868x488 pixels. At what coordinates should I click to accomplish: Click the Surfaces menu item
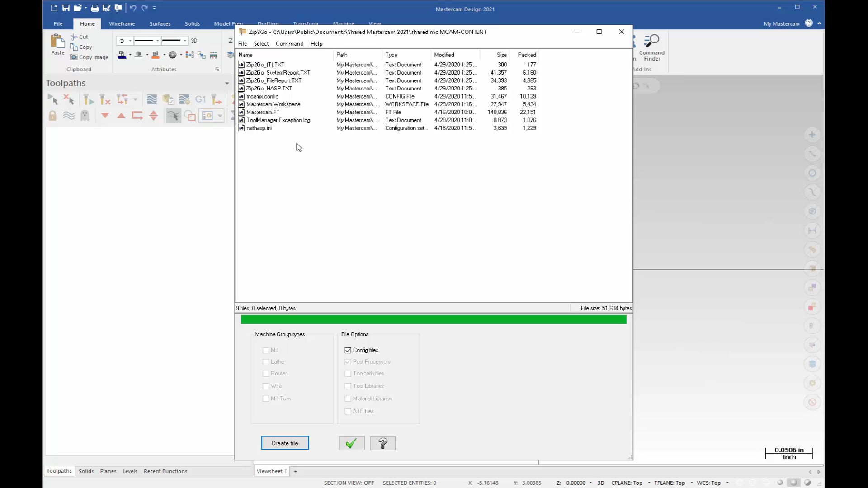[159, 23]
